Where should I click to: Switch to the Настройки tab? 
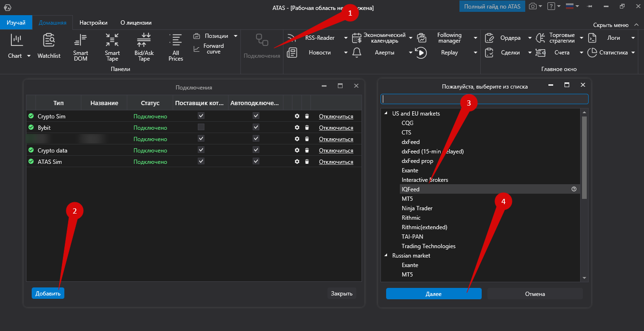pos(93,22)
